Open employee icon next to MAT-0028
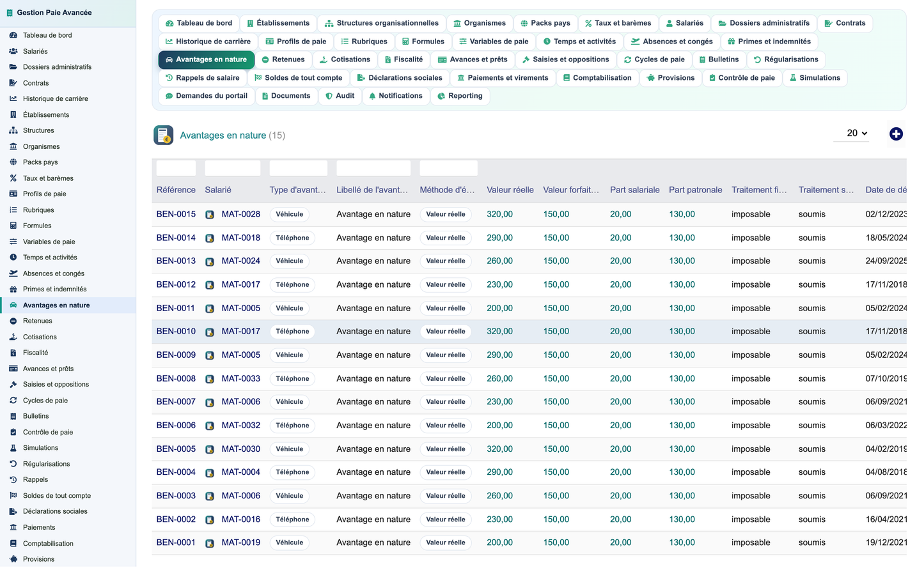Viewport: 924px width, 577px height. coord(210,215)
